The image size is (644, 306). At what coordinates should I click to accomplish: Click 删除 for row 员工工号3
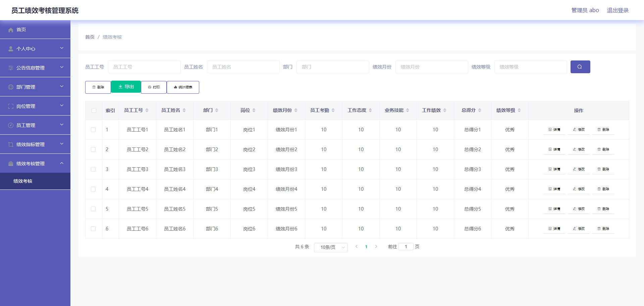(603, 169)
